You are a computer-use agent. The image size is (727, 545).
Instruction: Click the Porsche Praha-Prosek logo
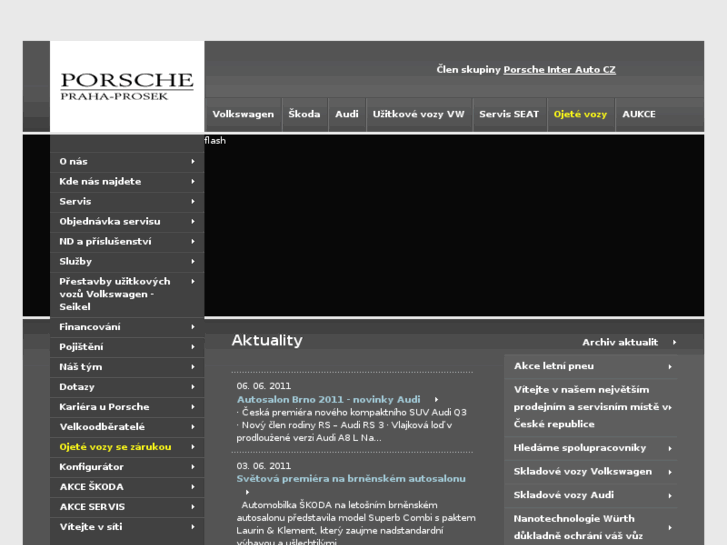(127, 86)
